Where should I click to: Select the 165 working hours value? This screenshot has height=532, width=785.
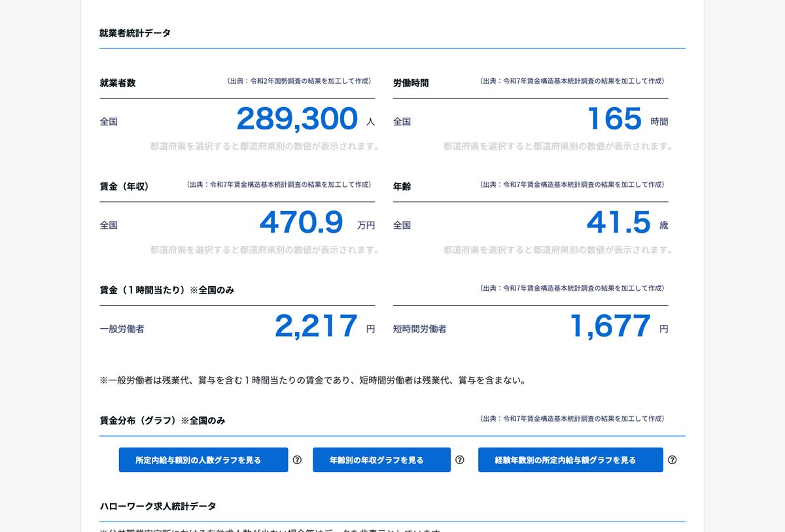(x=615, y=119)
